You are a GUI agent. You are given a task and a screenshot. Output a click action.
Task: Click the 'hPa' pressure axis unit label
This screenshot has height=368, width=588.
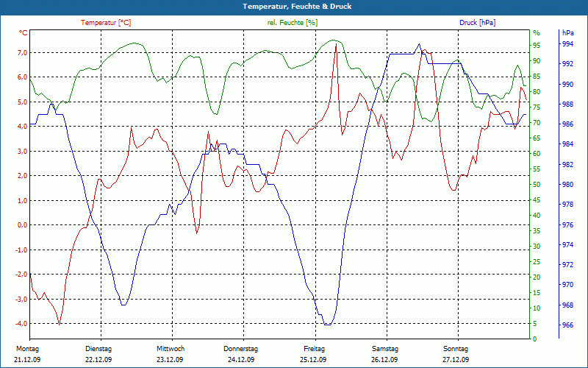click(568, 33)
